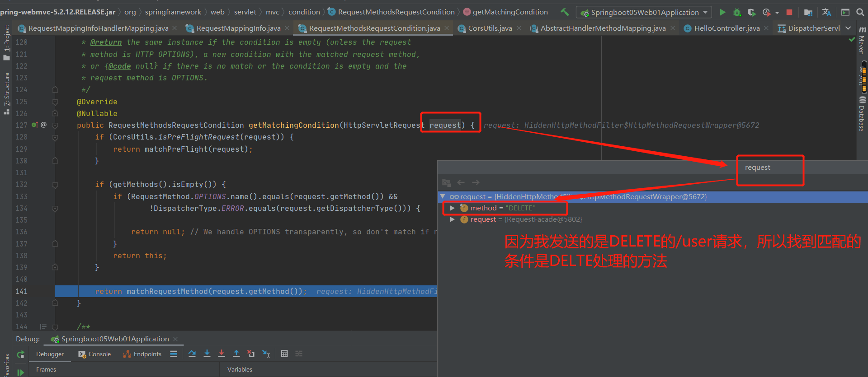Click the getMatchingCondition breadcrumb
Image resolution: width=868 pixels, height=377 pixels.
[x=505, y=12]
